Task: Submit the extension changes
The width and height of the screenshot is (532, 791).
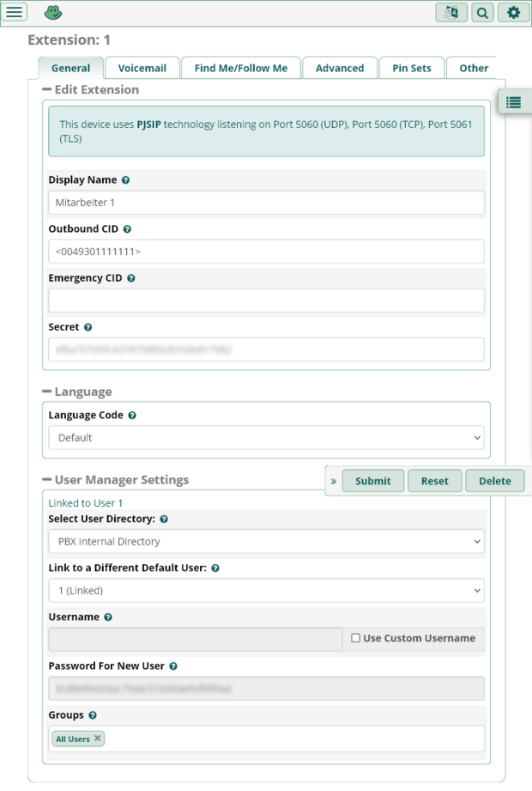Action: point(372,481)
